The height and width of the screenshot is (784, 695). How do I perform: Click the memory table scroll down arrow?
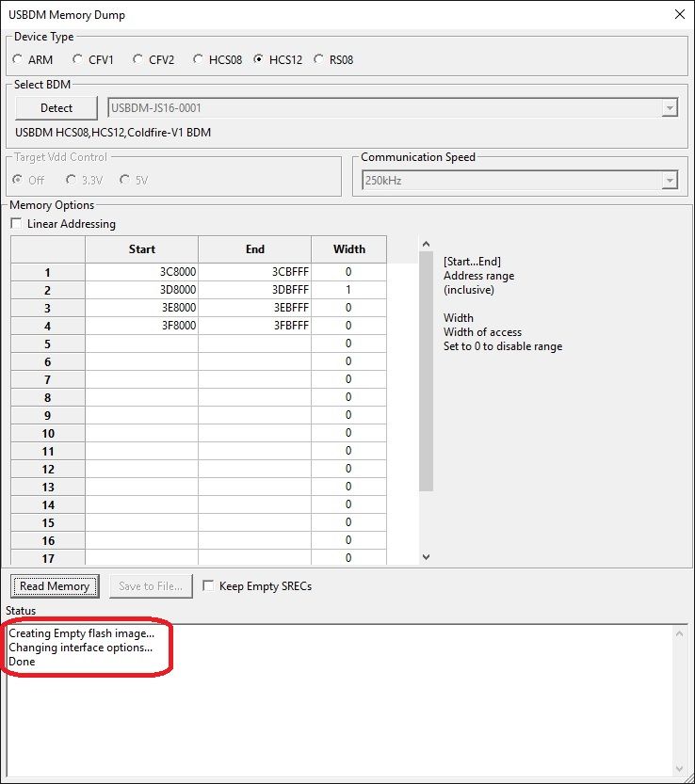[426, 557]
